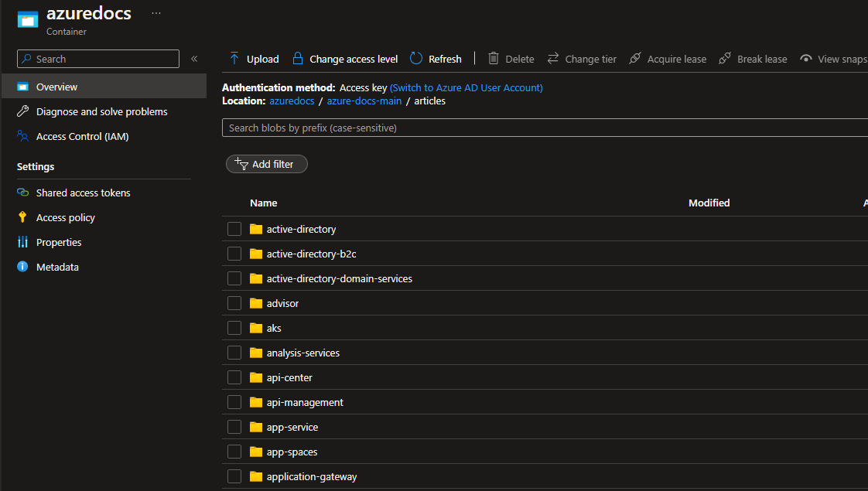The width and height of the screenshot is (868, 491).
Task: Tick the analysis-services checkbox
Action: coord(234,353)
